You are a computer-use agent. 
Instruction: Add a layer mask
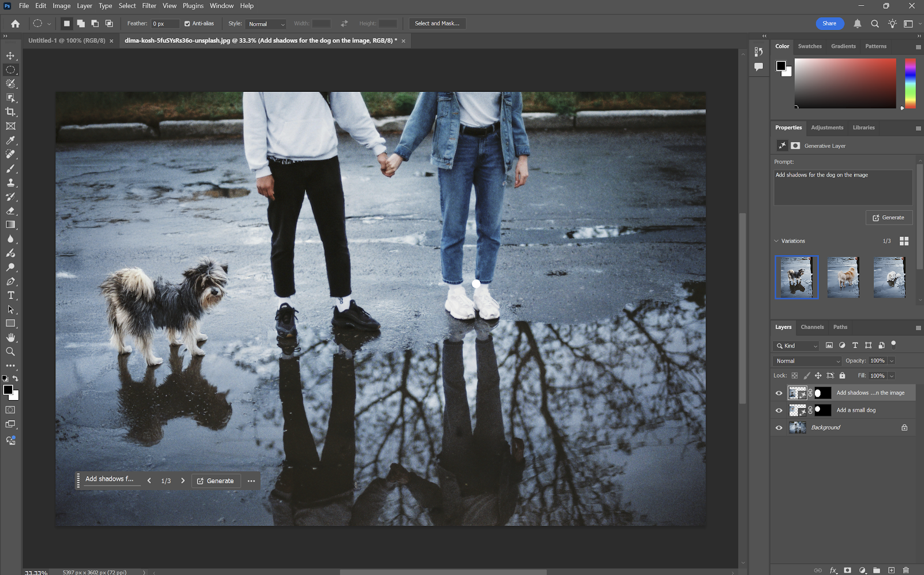[847, 570]
